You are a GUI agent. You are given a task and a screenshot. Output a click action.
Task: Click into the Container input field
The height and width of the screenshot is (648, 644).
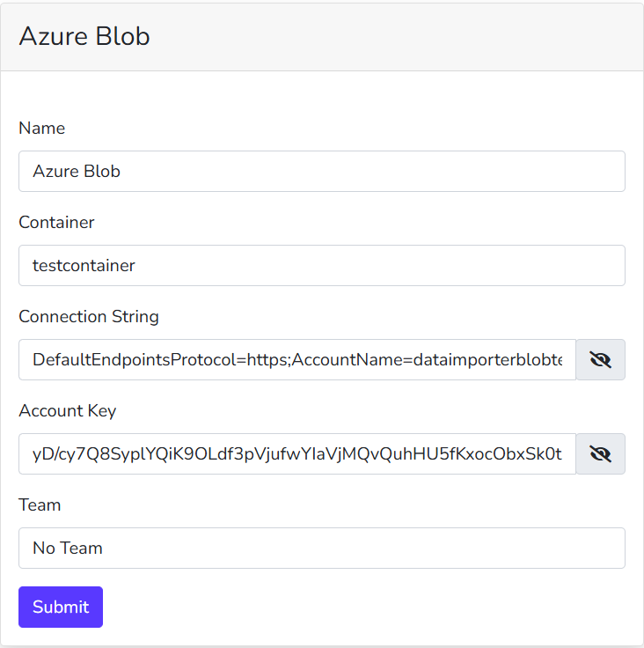322,265
